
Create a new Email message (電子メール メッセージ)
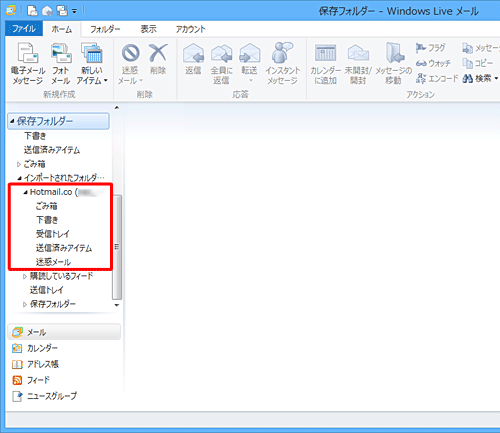coord(28,63)
